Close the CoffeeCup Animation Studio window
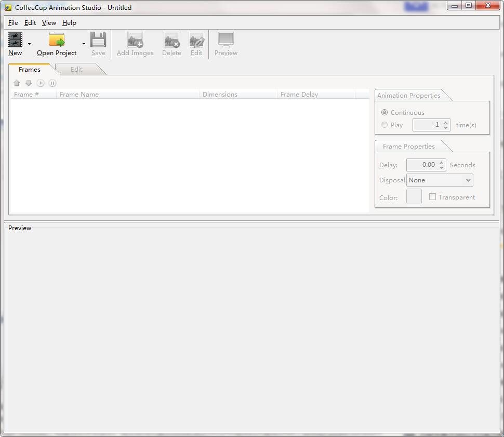 click(x=488, y=6)
